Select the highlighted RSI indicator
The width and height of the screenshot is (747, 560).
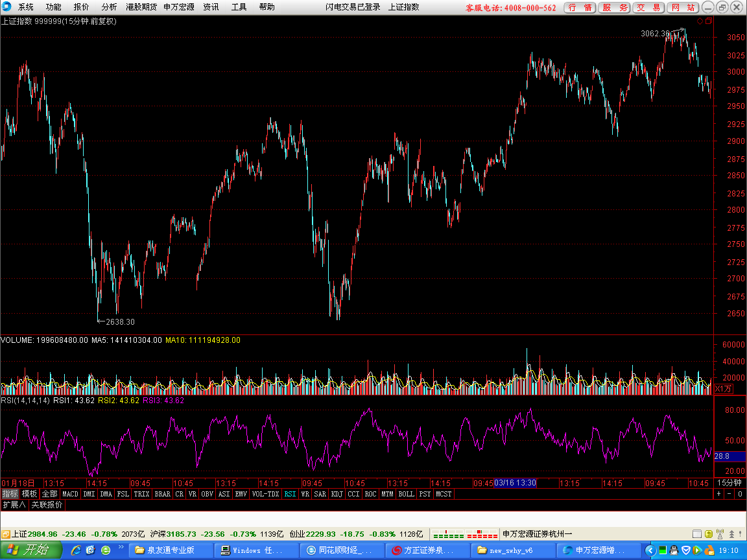[x=290, y=494]
